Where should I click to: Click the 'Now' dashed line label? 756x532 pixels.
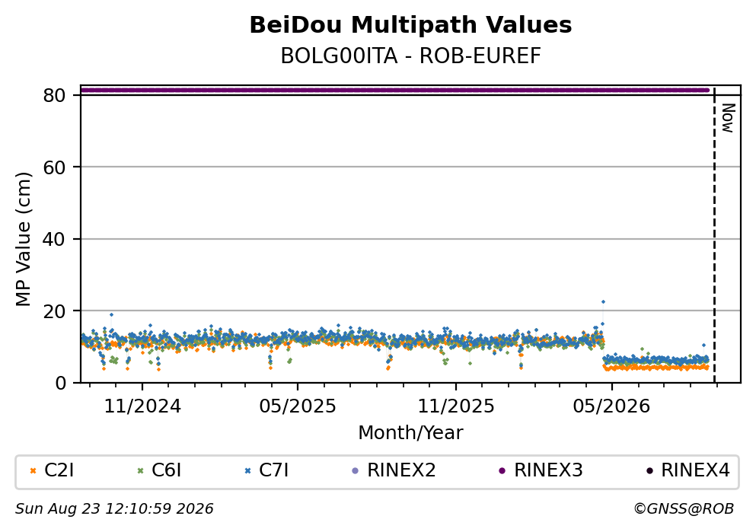click(728, 118)
